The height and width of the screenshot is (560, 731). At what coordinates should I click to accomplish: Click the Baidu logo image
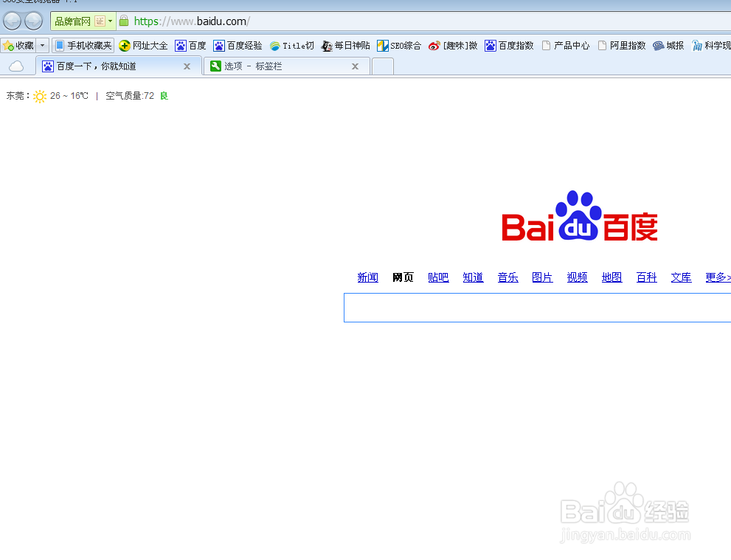[x=580, y=216]
